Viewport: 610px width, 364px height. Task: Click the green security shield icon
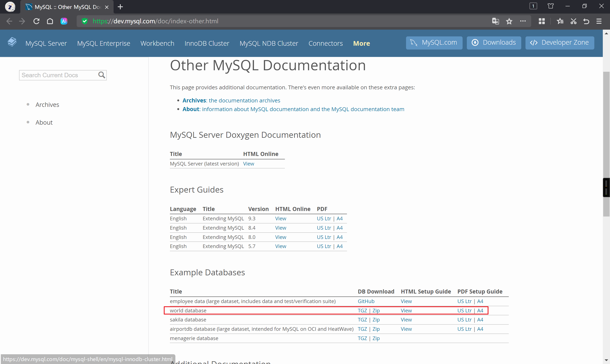point(85,21)
